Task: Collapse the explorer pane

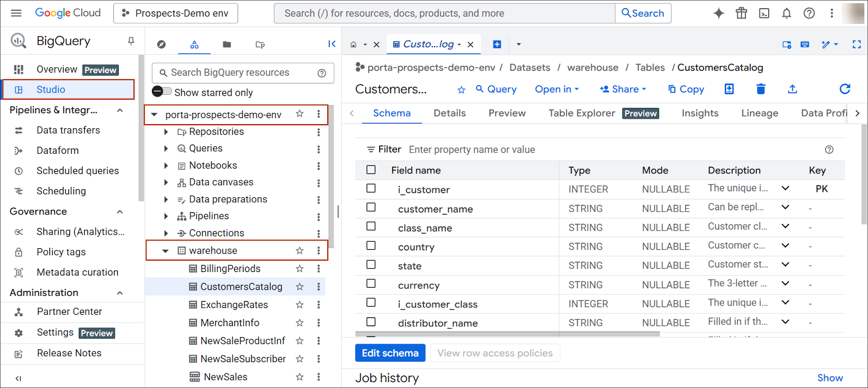Action: 332,44
